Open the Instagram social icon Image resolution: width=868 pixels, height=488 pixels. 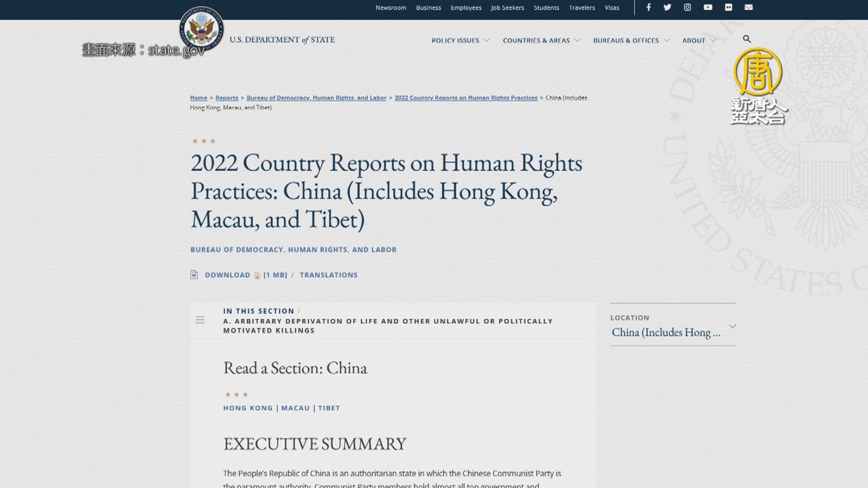click(x=687, y=8)
